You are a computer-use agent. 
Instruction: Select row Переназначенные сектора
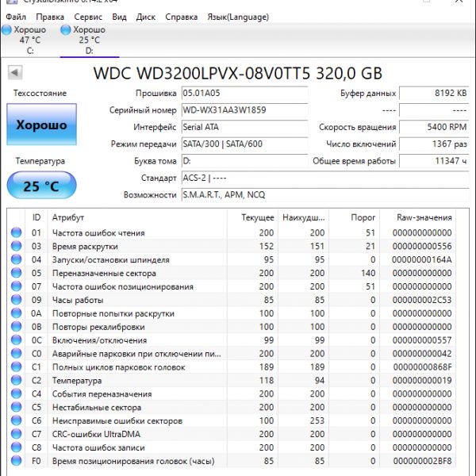pos(232,273)
